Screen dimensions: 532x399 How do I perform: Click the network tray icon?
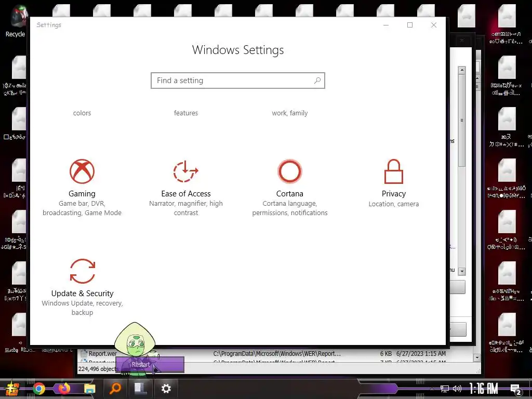point(444,389)
